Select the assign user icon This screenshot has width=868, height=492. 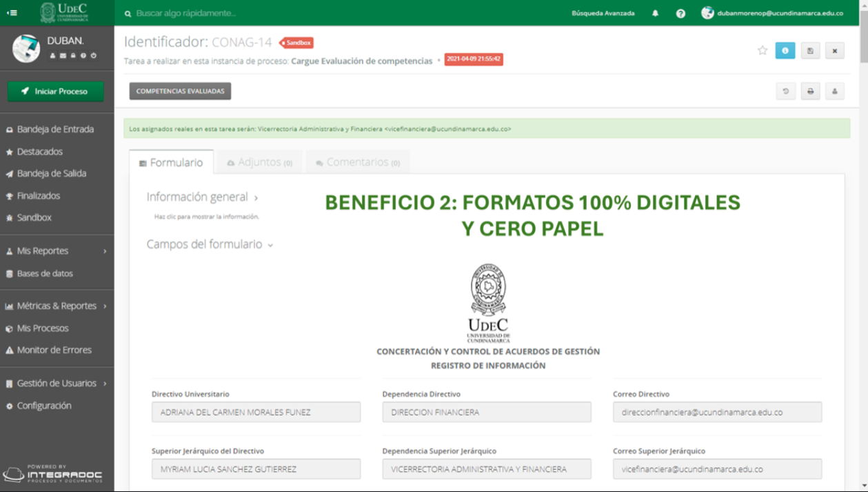pos(835,91)
